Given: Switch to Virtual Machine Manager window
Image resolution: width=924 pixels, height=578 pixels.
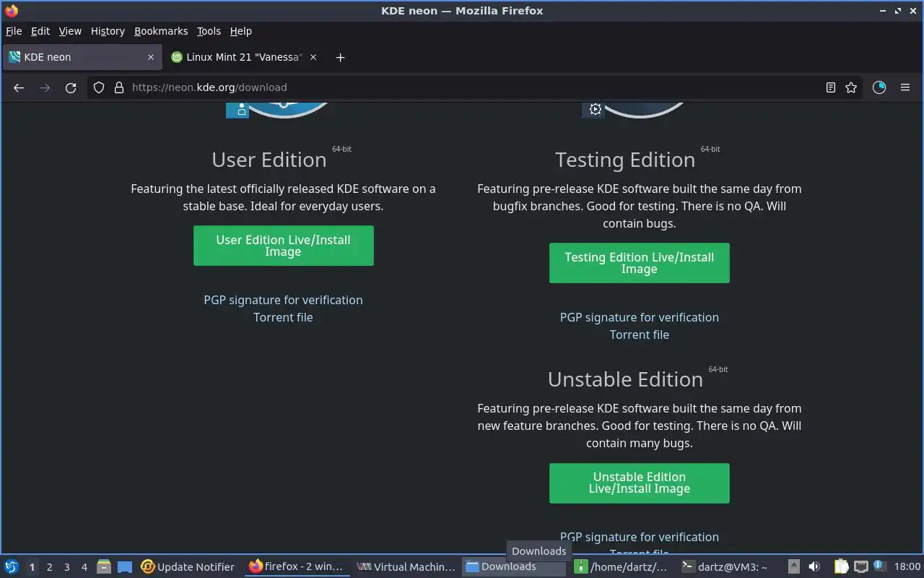Looking at the screenshot, I should click(x=406, y=567).
